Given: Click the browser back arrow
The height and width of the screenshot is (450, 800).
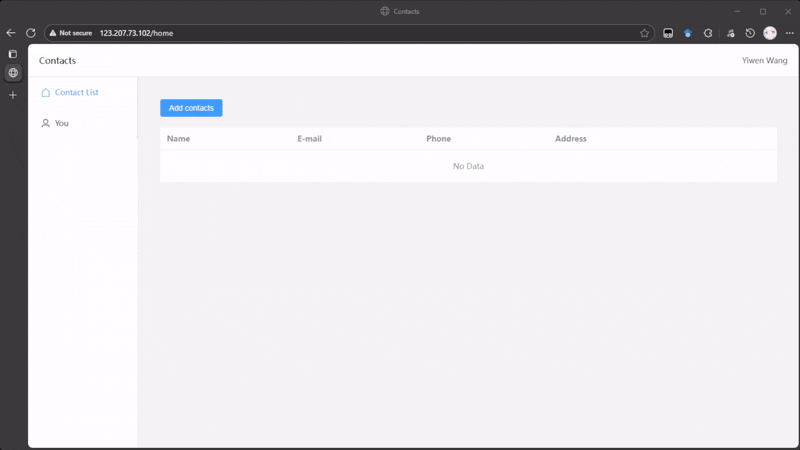Looking at the screenshot, I should [11, 33].
